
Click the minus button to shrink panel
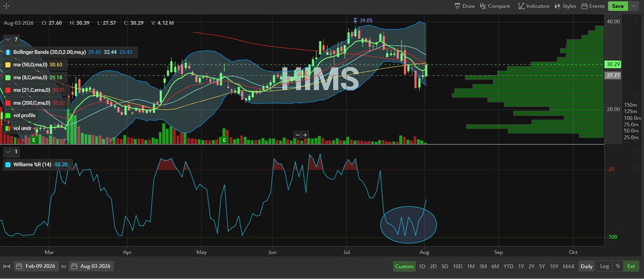(298, 135)
